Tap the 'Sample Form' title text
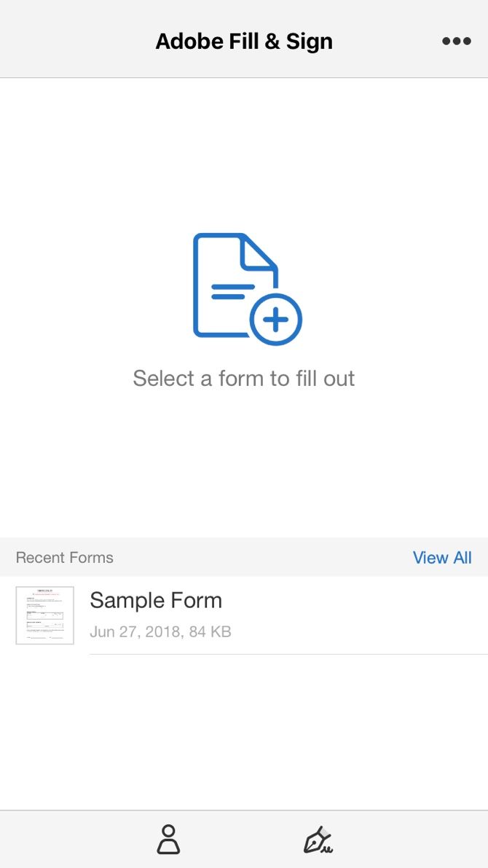 [156, 600]
